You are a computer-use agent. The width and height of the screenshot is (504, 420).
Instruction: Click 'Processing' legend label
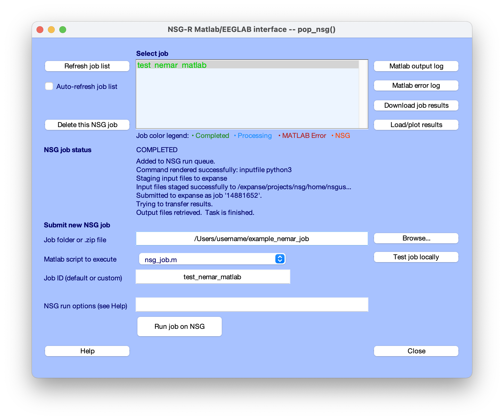pos(255,136)
